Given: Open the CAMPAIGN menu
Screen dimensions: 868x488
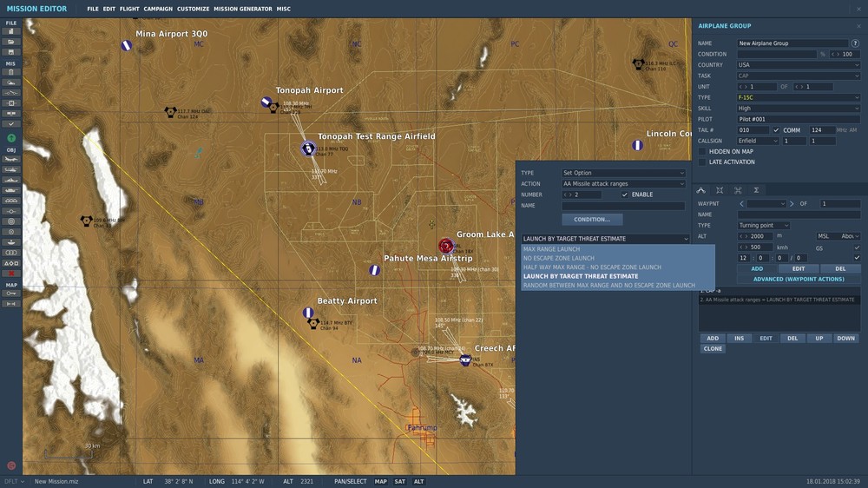Looking at the screenshot, I should pyautogui.click(x=158, y=9).
